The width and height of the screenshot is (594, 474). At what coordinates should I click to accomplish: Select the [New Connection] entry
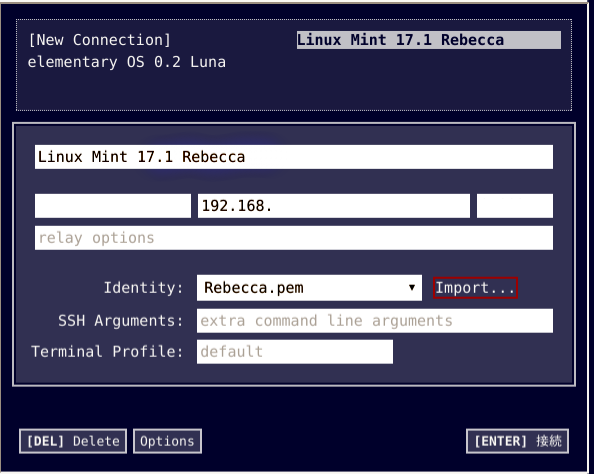100,40
